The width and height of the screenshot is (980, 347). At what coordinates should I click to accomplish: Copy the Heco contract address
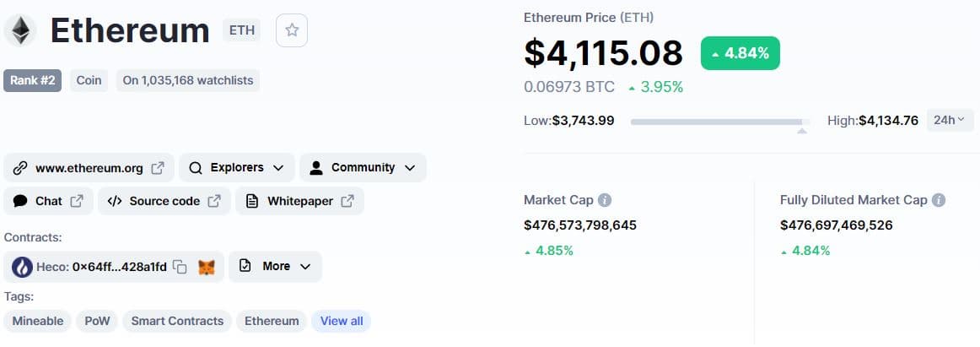coord(180,267)
